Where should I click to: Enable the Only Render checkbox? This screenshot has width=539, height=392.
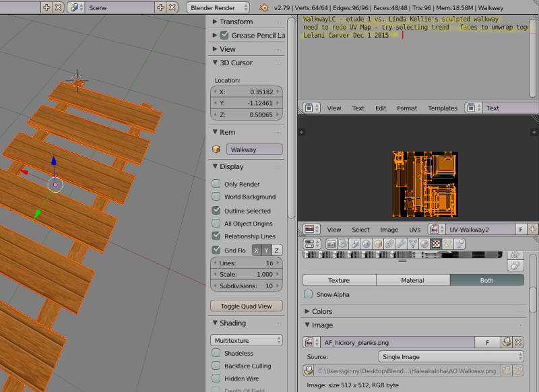(x=216, y=184)
